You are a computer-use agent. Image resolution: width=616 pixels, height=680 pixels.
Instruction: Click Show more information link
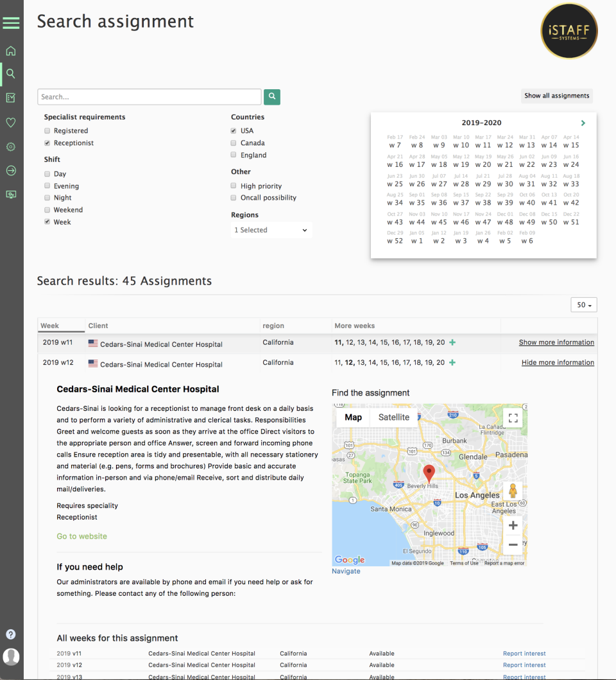tap(556, 342)
